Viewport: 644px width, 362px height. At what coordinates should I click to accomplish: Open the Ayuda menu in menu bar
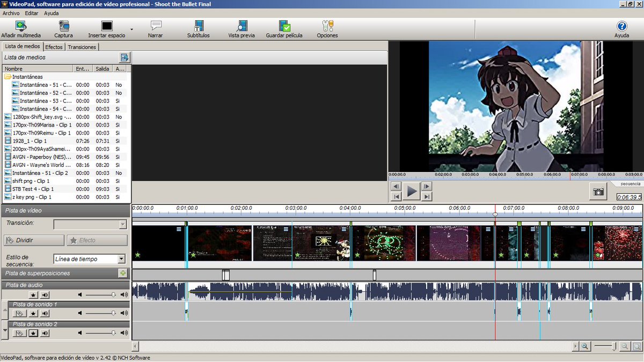point(52,13)
